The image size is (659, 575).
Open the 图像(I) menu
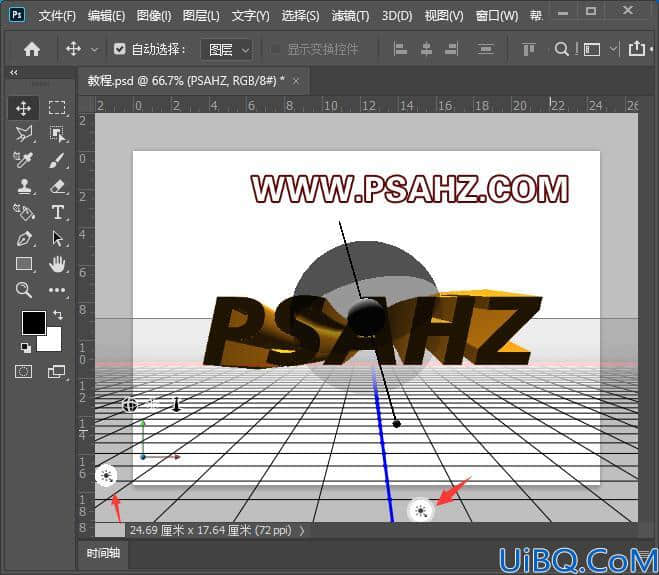154,16
